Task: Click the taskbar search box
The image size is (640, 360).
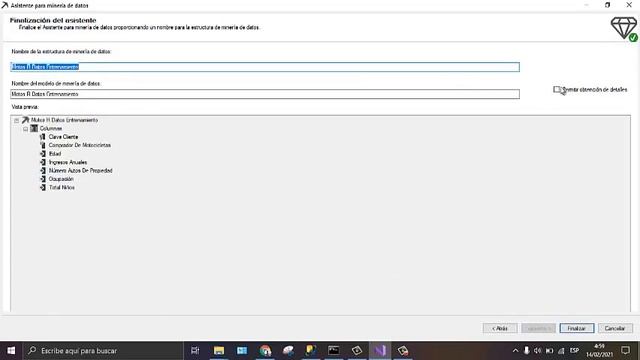Action: [x=103, y=351]
